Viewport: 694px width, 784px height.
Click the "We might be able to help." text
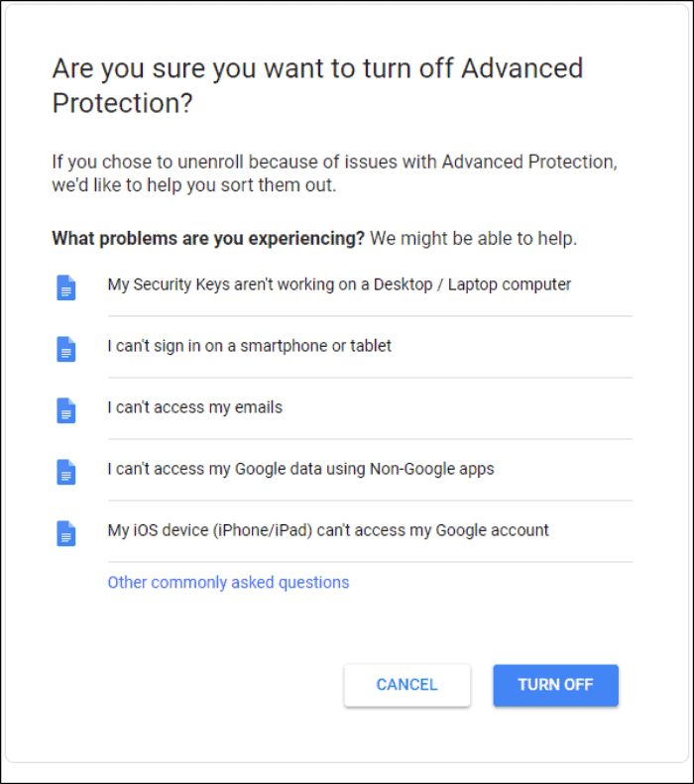(x=474, y=239)
